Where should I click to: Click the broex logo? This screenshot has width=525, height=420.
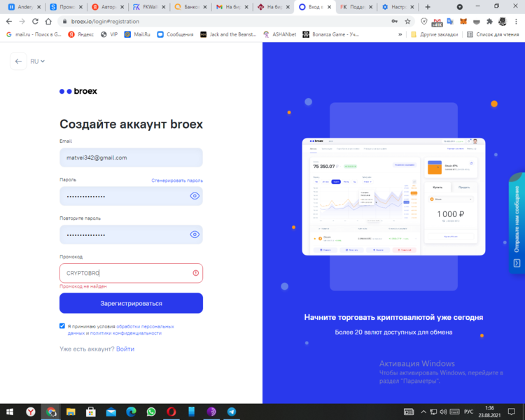coord(78,91)
